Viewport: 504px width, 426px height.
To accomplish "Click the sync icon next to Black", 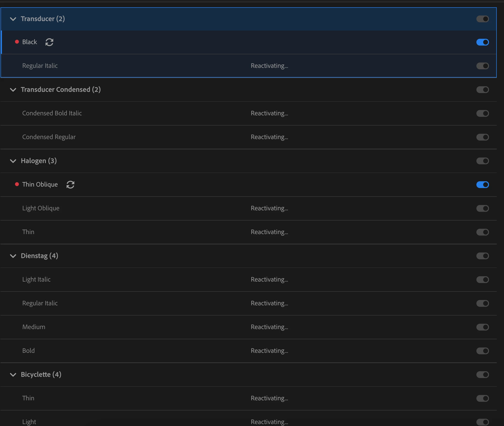I will coord(49,42).
